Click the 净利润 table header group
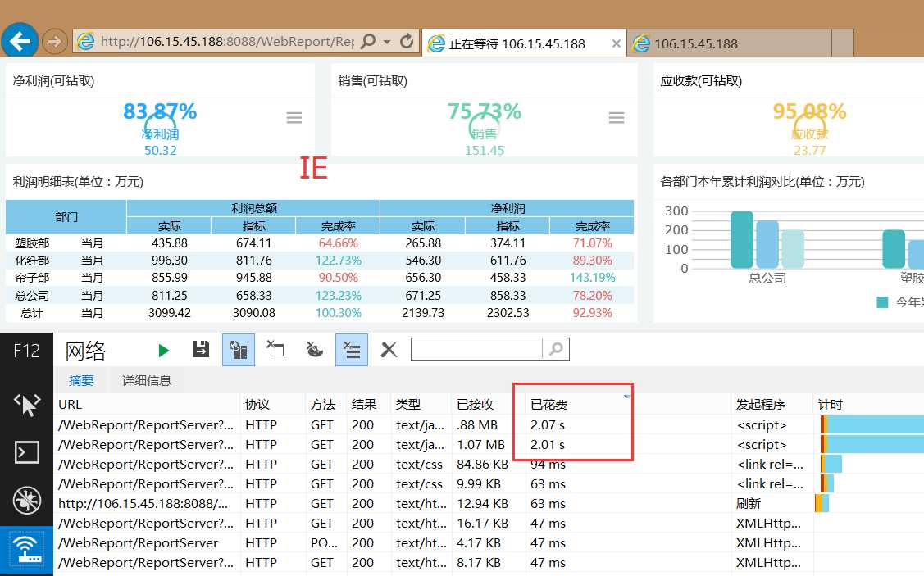The height and width of the screenshot is (576, 924). [508, 208]
